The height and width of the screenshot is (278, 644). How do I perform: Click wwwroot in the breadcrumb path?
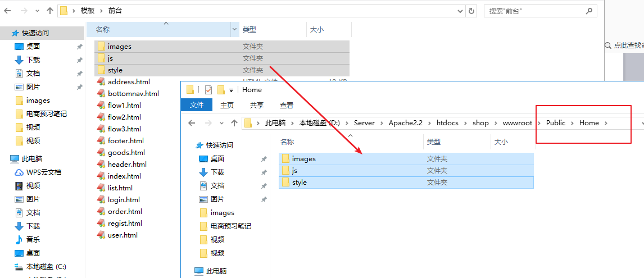[x=516, y=123]
